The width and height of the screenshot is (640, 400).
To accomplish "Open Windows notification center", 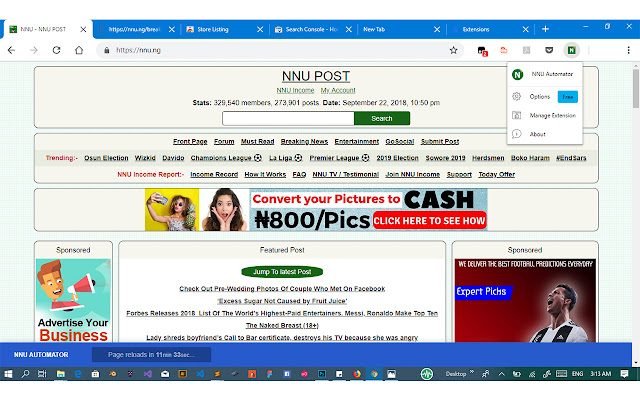I will click(624, 373).
